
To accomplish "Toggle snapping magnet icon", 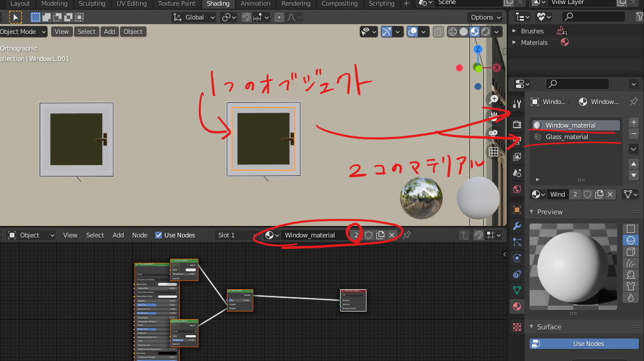I will point(246,17).
